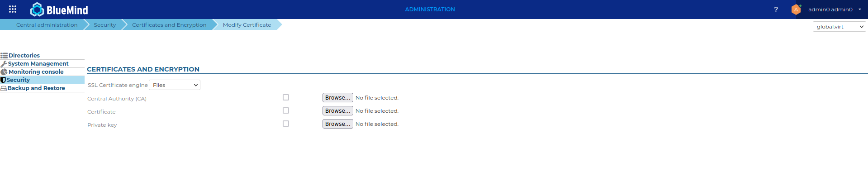This screenshot has width=868, height=177.
Task: Go to Certificates and Encryption breadcrumb
Action: click(x=169, y=25)
